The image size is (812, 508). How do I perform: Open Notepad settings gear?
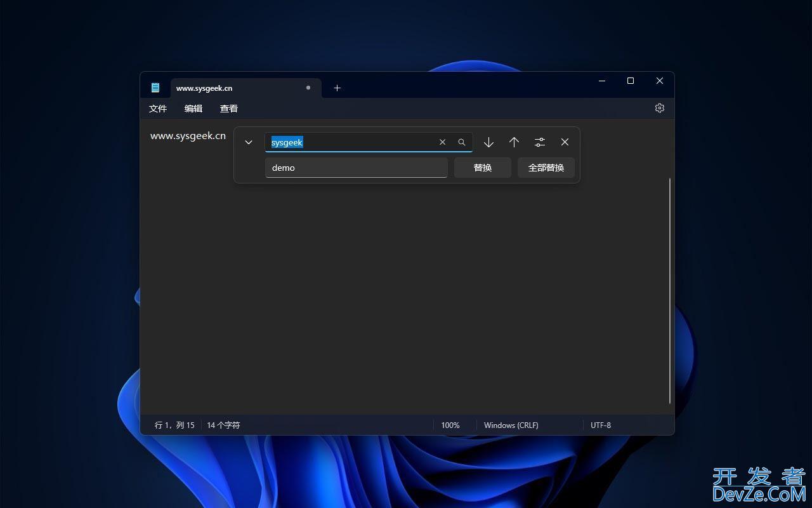pyautogui.click(x=660, y=108)
